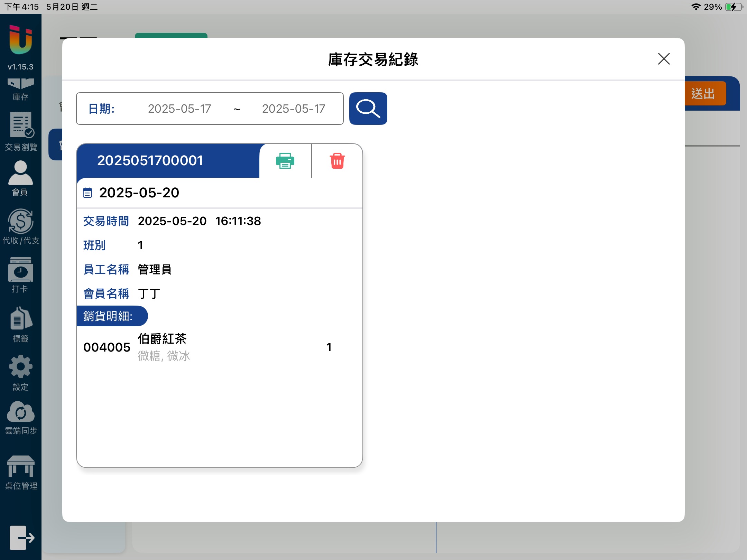The height and width of the screenshot is (560, 747).
Task: Click the logout arrow icon
Action: (x=21, y=538)
